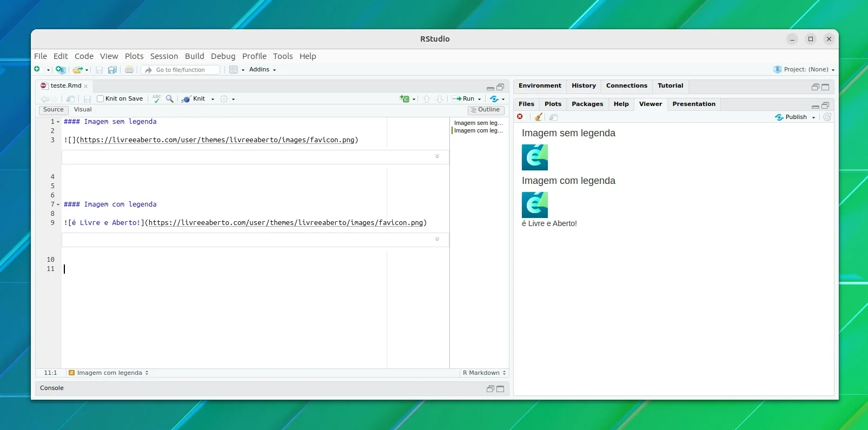This screenshot has width=868, height=430.
Task: Open the 'Imagem com legenda' section navigator
Action: (108, 373)
